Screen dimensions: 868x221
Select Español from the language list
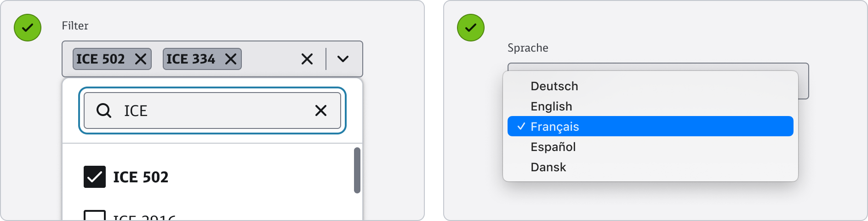coord(553,147)
